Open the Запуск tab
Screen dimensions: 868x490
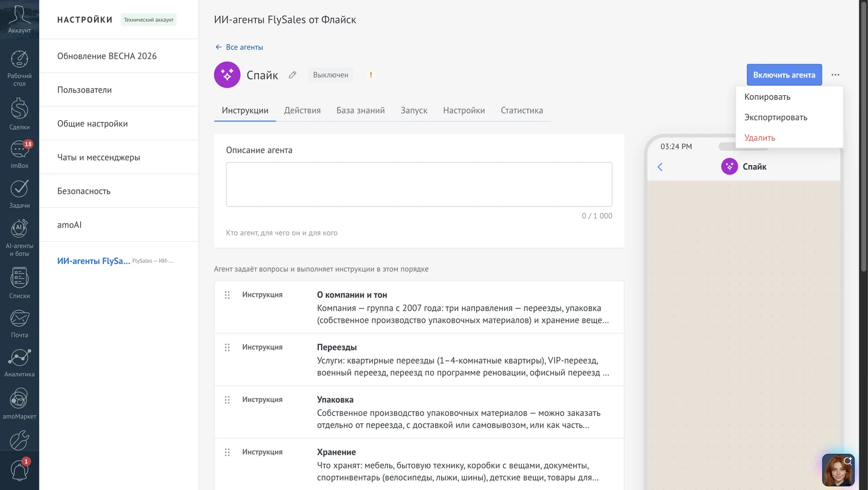(x=414, y=110)
